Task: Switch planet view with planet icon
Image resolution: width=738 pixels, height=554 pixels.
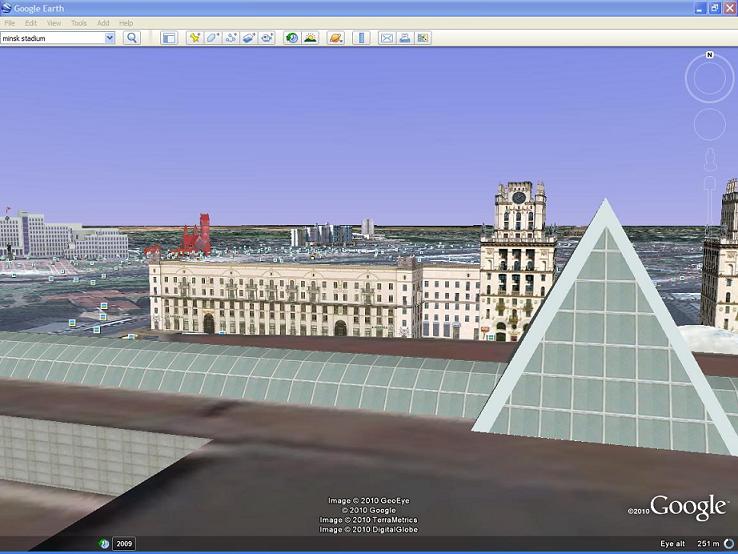Action: 336,38
